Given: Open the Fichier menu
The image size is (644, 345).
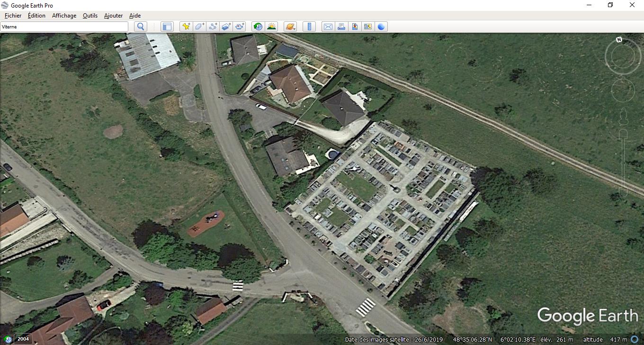Looking at the screenshot, I should (x=13, y=16).
